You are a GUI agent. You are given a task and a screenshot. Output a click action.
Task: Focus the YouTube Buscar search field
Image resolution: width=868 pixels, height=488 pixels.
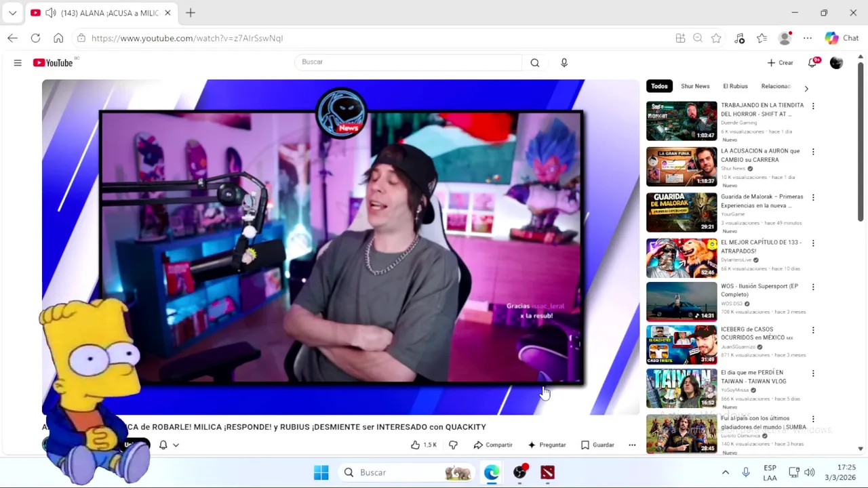(x=409, y=62)
